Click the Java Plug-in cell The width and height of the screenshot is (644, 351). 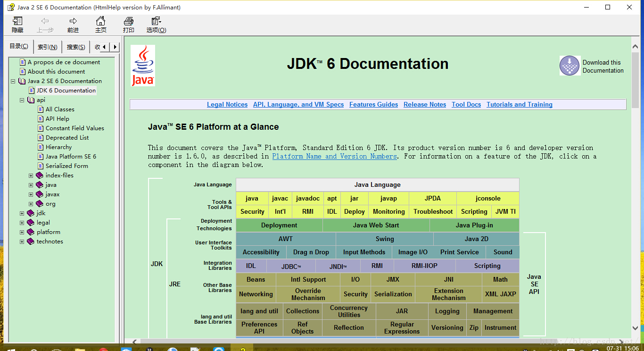(x=474, y=226)
